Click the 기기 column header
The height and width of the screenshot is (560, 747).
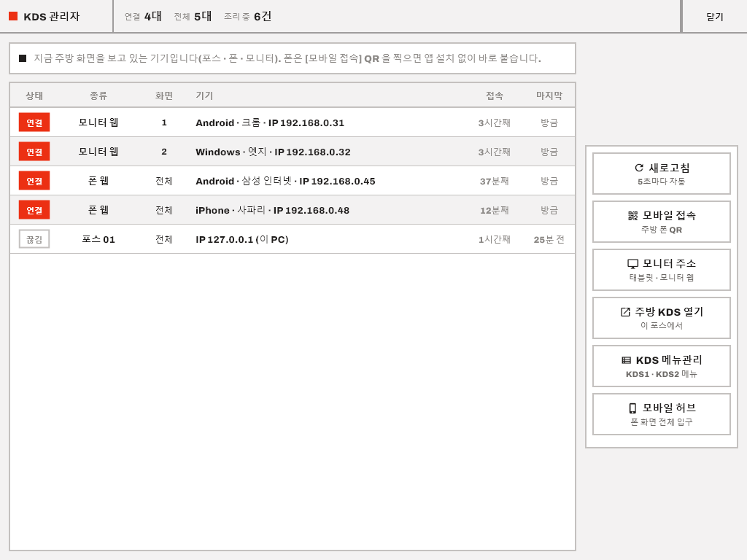(204, 96)
